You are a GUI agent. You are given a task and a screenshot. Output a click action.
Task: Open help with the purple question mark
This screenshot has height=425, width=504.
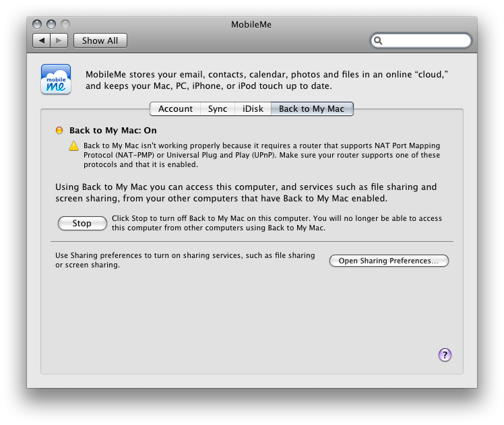click(x=445, y=355)
